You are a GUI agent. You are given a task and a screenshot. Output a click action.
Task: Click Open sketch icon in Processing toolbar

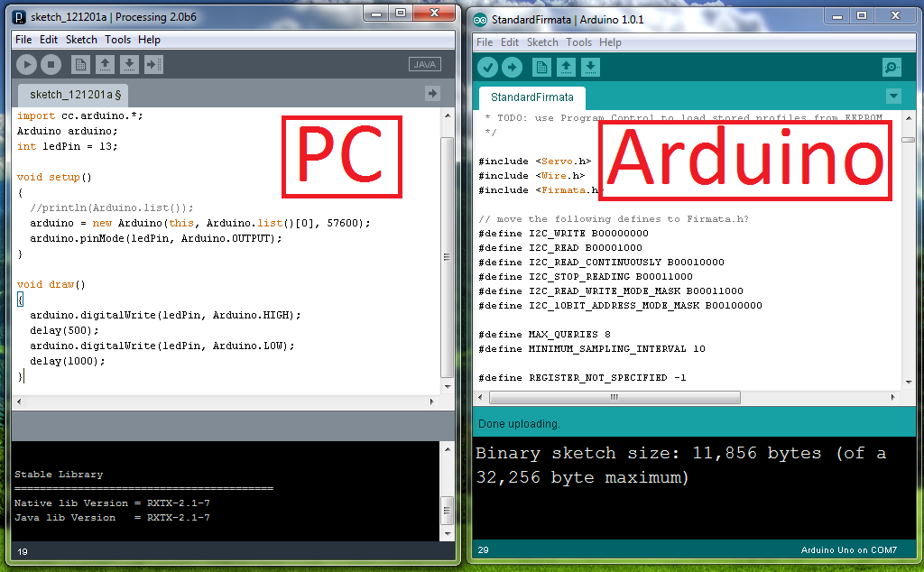[105, 64]
